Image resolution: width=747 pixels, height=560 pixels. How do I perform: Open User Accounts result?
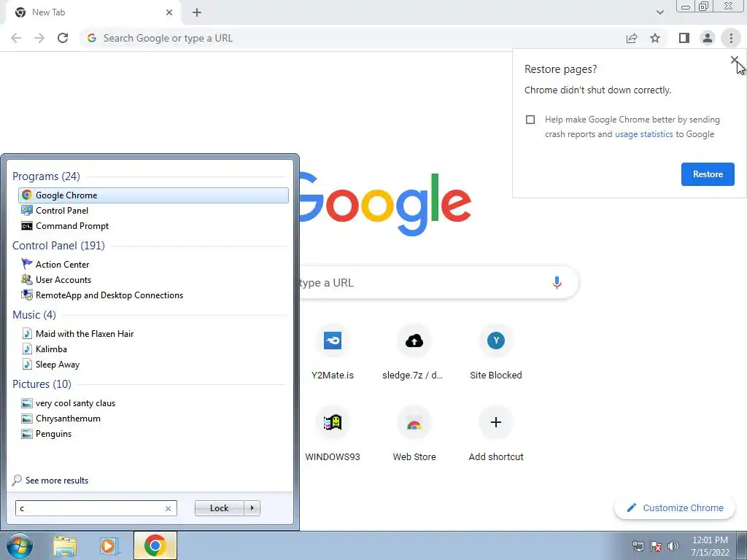[153, 279]
